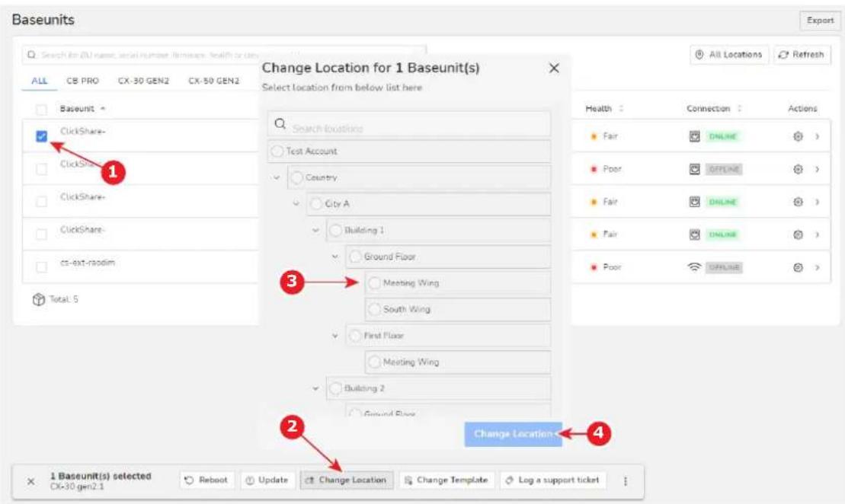The width and height of the screenshot is (845, 504).
Task: Open details arrow for the second Baseunit row
Action: (x=818, y=169)
